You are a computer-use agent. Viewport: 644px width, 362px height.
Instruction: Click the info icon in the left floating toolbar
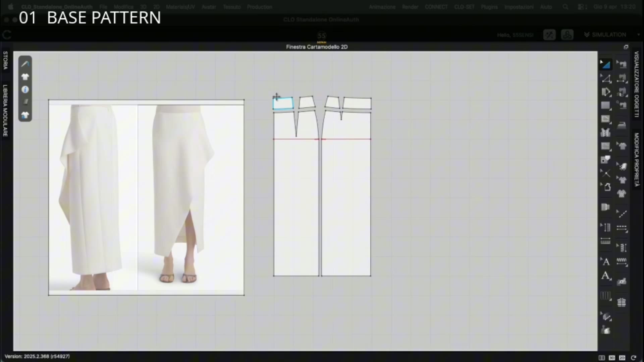[25, 89]
